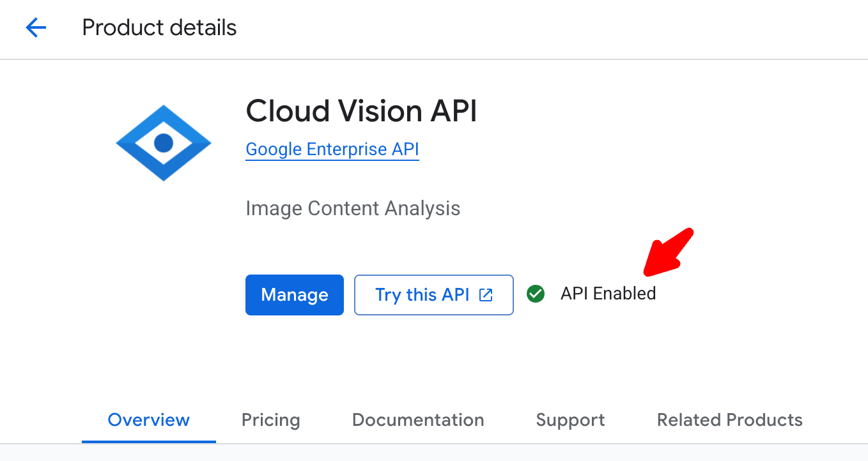The height and width of the screenshot is (461, 868).
Task: Click the API Enabled status text
Action: pyautogui.click(x=608, y=294)
